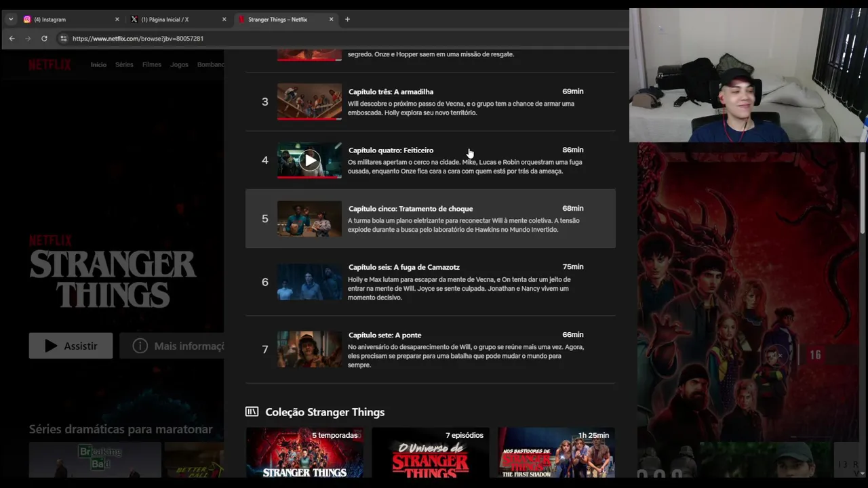Screen dimensions: 868x488
Task: Click the Coleção Stranger Things collection icon
Action: (252, 411)
